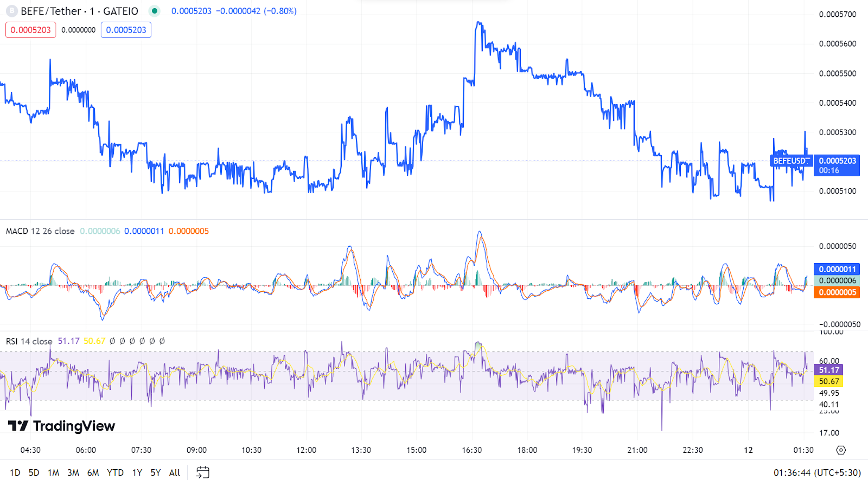Click the spread value 0.0000000
The height and width of the screenshot is (480, 868).
pos(78,30)
